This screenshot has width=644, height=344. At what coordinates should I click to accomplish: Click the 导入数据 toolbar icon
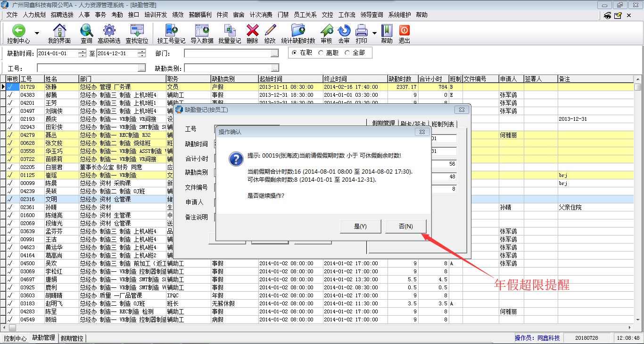tap(202, 31)
